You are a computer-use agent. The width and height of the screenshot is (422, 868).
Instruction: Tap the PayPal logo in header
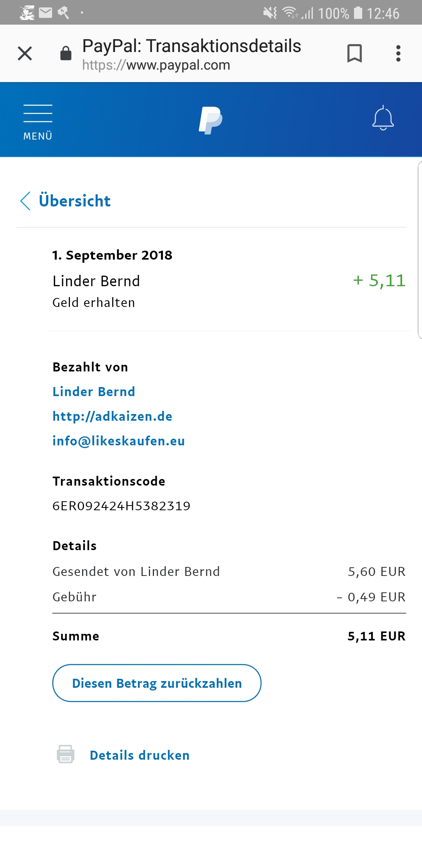pos(211,120)
